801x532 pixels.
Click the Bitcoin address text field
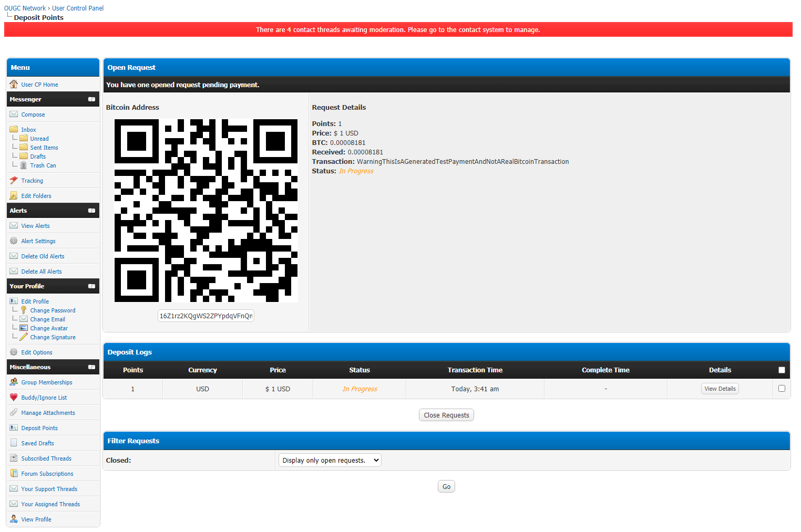[206, 316]
